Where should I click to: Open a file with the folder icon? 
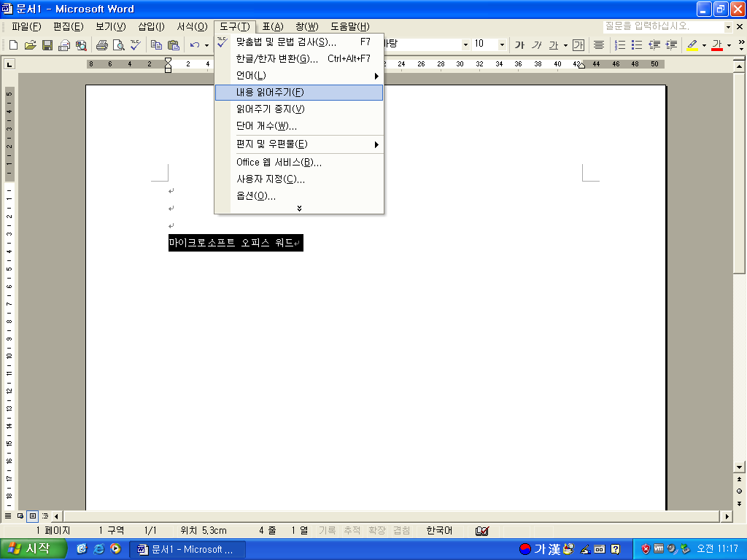point(30,45)
